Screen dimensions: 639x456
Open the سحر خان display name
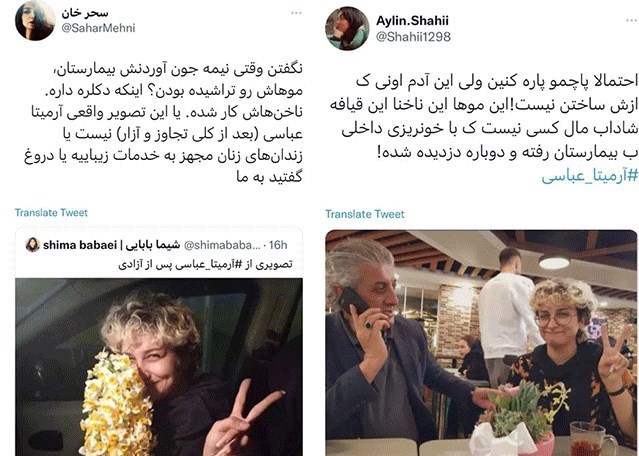(85, 13)
